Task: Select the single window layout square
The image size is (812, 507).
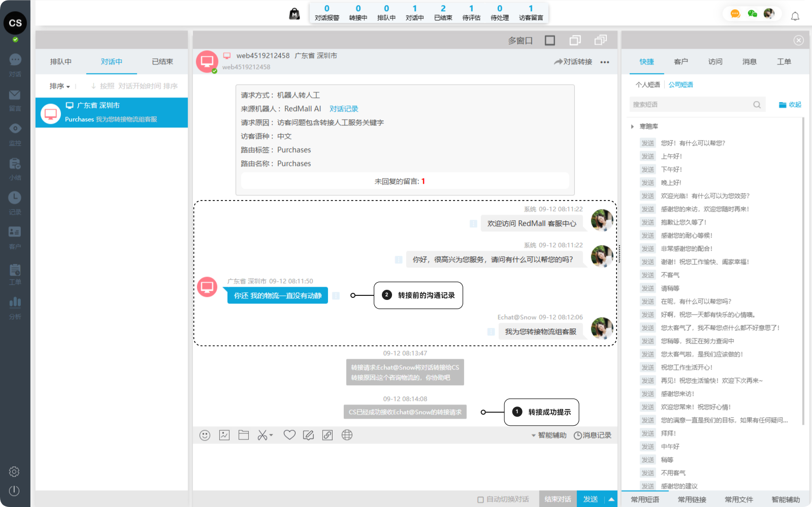Action: pyautogui.click(x=549, y=41)
